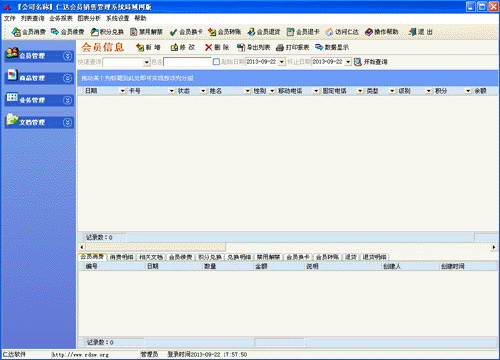
Task: Click the 会员管理 people icon in sidebar
Action: coord(12,53)
